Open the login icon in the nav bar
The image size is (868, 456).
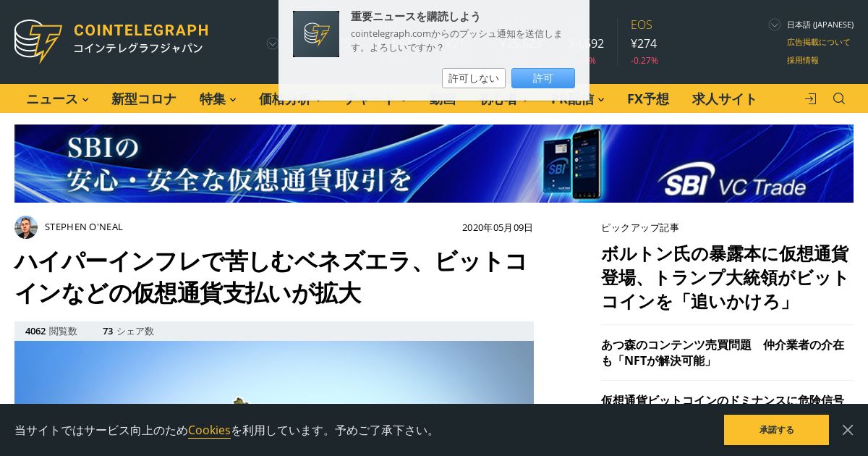pyautogui.click(x=811, y=98)
